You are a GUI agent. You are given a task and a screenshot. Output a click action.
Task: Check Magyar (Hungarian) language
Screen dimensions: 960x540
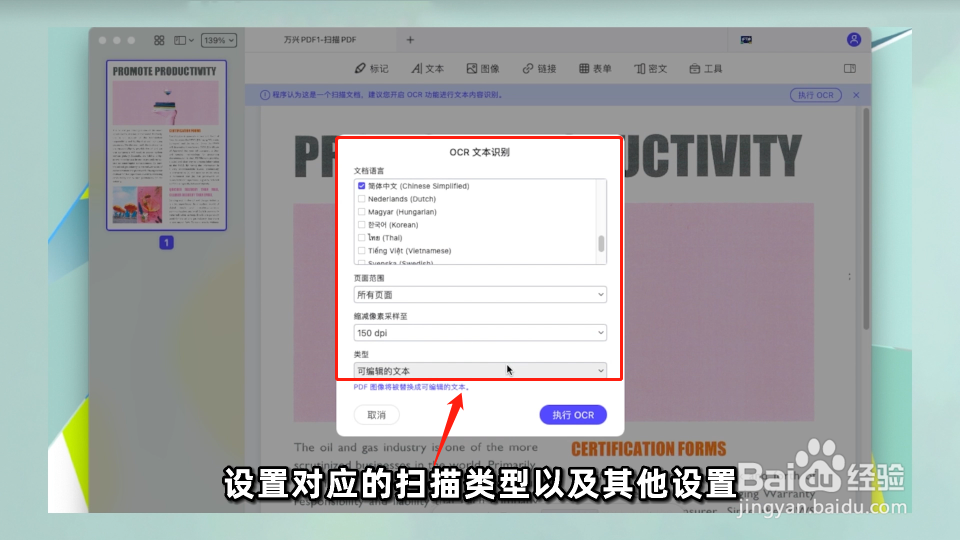(361, 212)
